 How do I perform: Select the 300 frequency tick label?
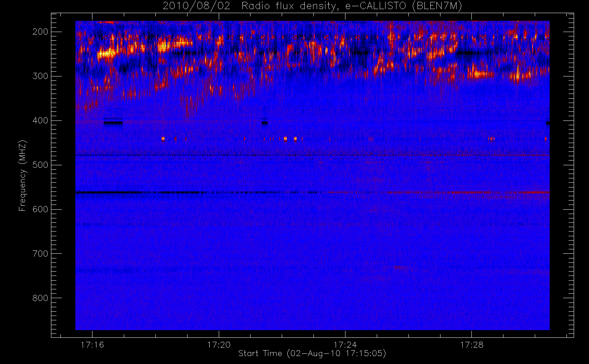(x=40, y=76)
